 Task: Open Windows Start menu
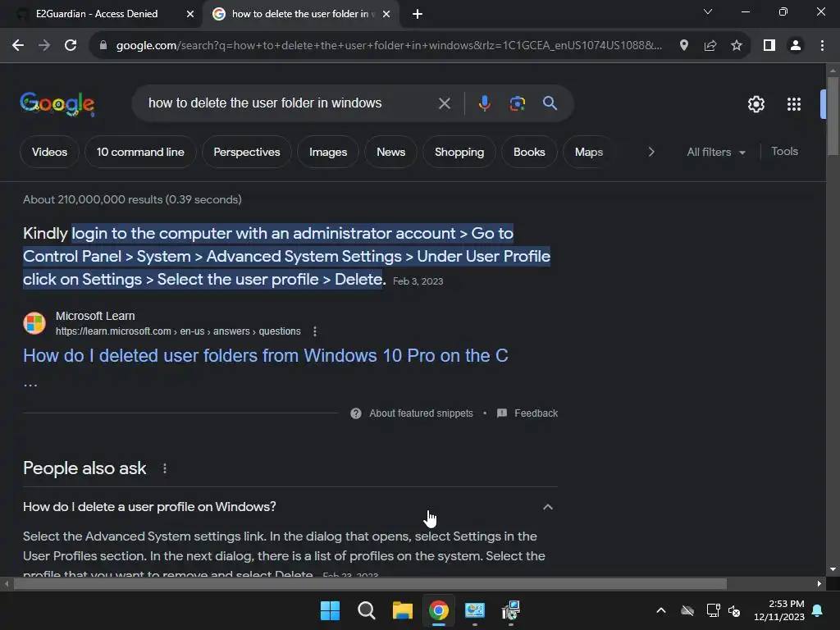(330, 610)
